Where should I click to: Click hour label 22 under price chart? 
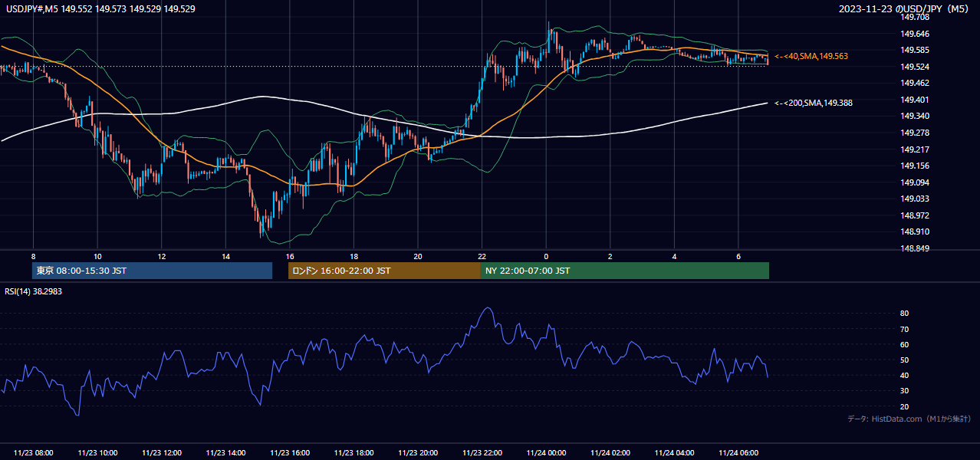tap(482, 256)
